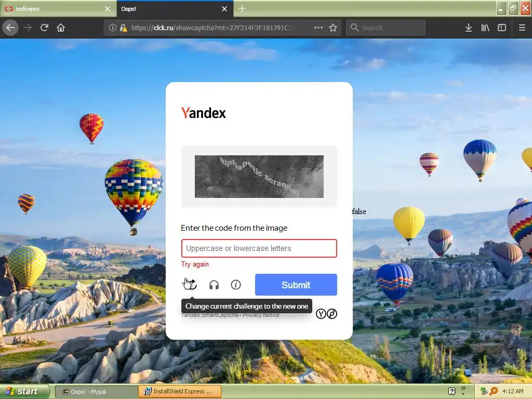This screenshot has width=532, height=399.
Task: Open the captcha info icon
Action: tap(236, 285)
